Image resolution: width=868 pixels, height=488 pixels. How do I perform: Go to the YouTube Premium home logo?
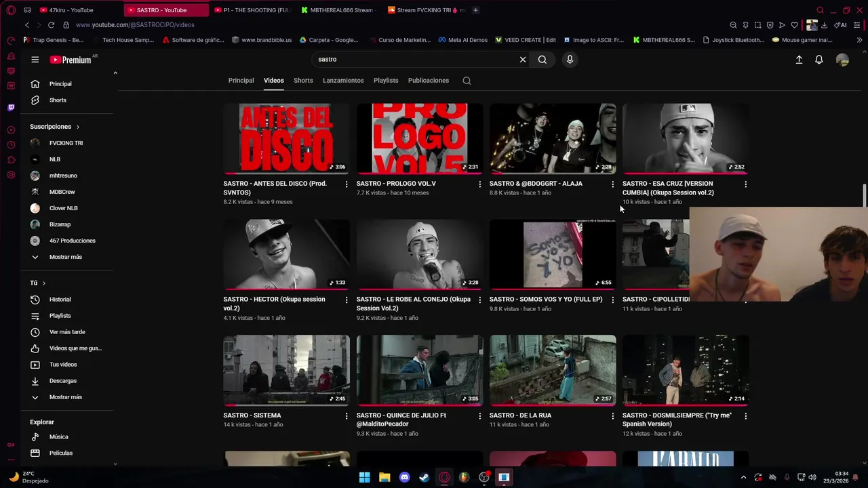(71, 60)
